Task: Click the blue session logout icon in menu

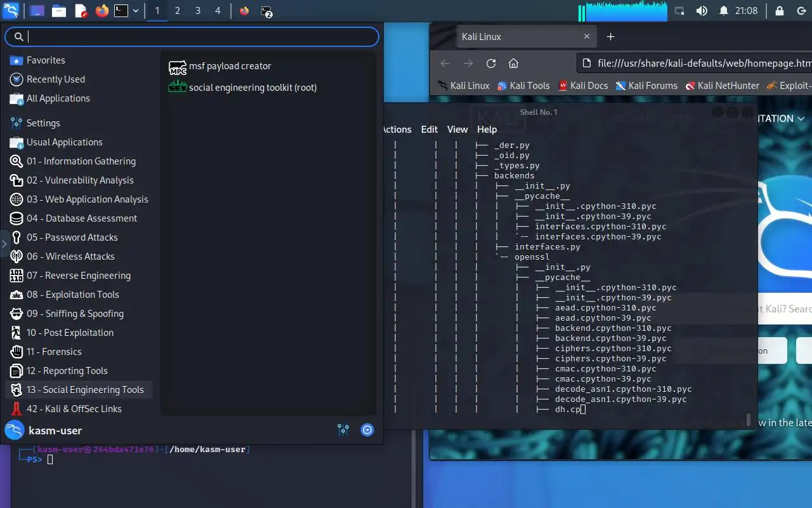Action: 367,431
